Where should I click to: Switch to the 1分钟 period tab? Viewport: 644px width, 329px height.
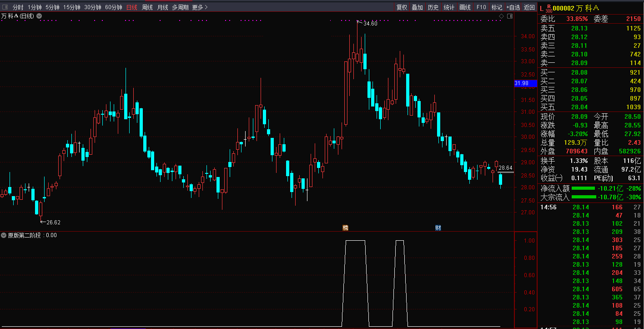click(x=35, y=7)
